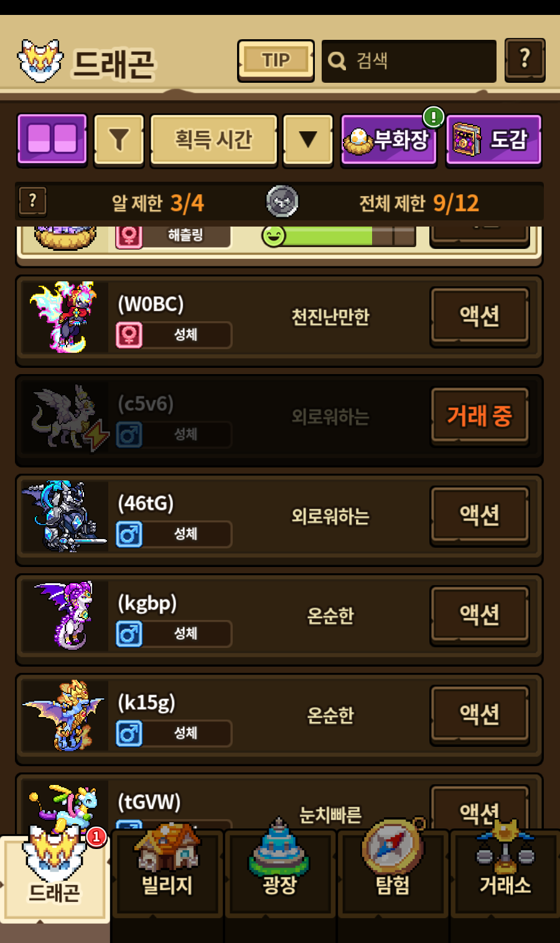Focus the 검색 search field

[x=409, y=61]
